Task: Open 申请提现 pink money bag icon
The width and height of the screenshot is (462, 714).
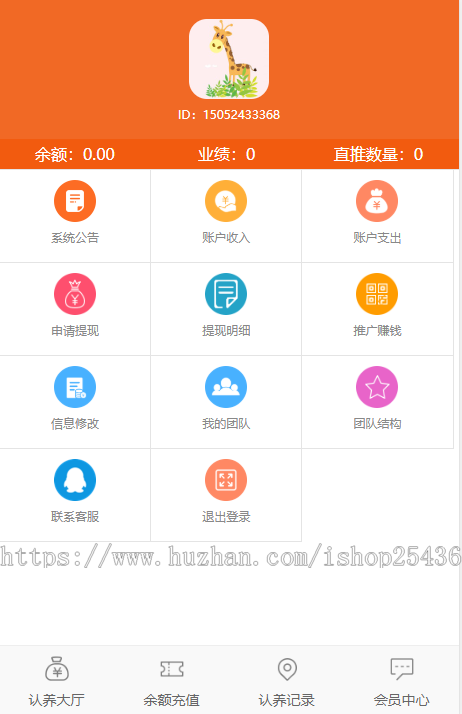Action: click(x=75, y=294)
